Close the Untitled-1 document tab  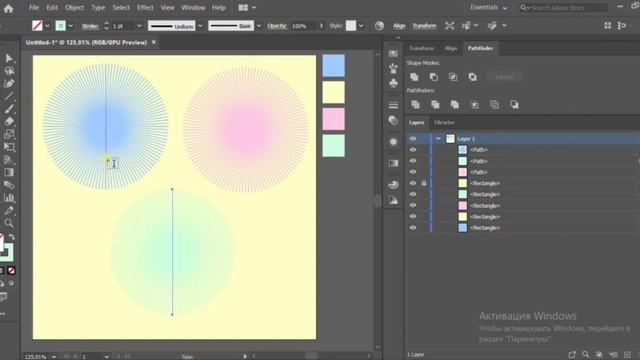[x=154, y=42]
